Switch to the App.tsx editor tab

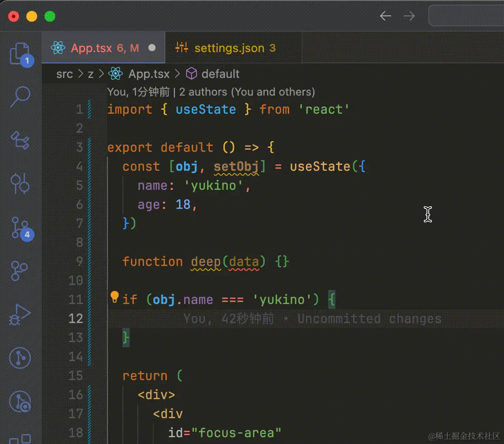(103, 48)
